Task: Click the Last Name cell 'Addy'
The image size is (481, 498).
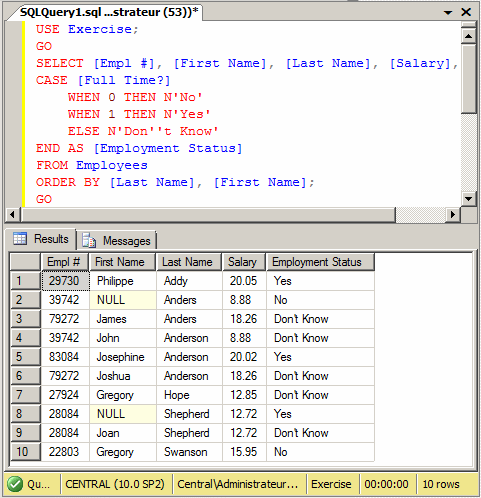Action: [189, 281]
